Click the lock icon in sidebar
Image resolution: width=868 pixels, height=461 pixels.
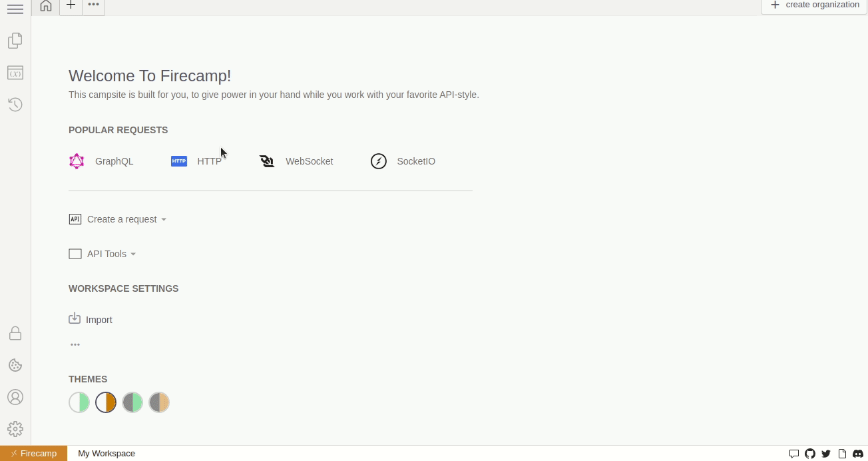(15, 333)
